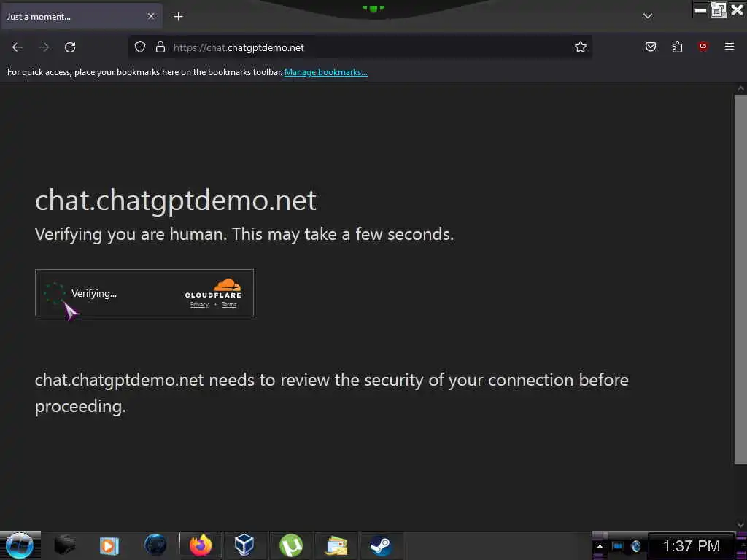Open the uBlock Origin extension
The image size is (747, 560).
click(703, 47)
